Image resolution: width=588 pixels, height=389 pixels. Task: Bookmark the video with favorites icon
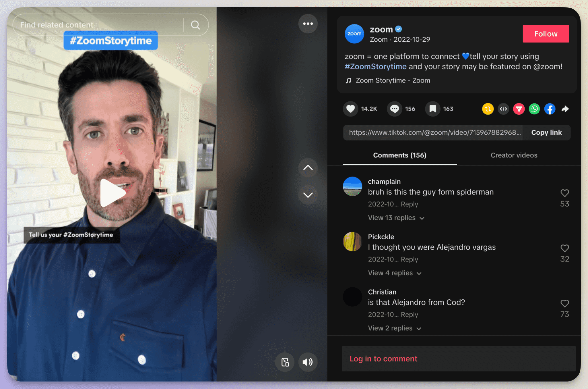[432, 109]
